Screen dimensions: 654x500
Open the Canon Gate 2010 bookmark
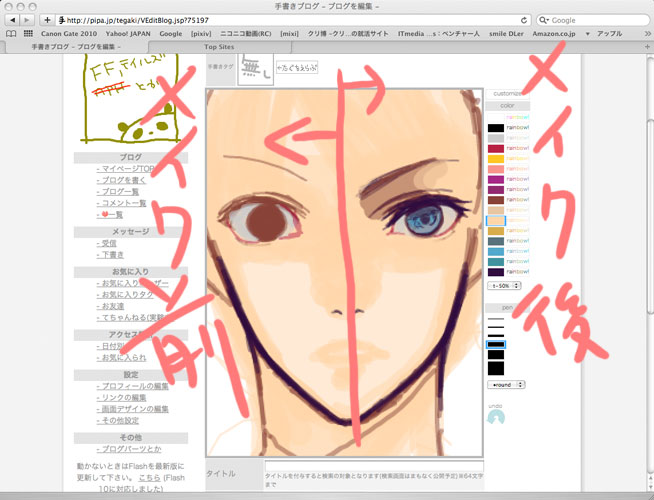coord(69,33)
